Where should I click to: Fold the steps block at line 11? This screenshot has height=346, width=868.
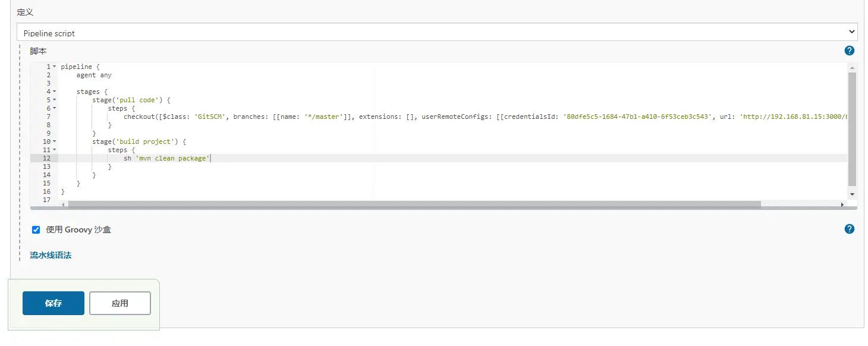coord(55,150)
